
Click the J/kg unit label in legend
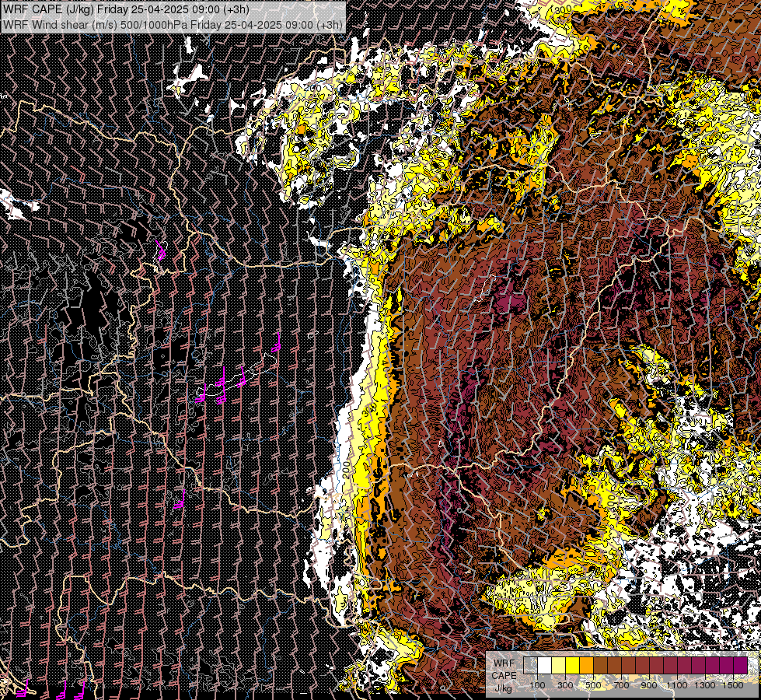(503, 689)
